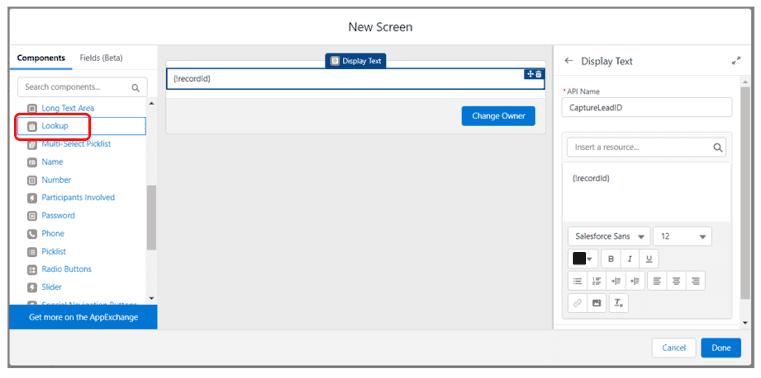Toggle italic formatting button

[x=629, y=259]
